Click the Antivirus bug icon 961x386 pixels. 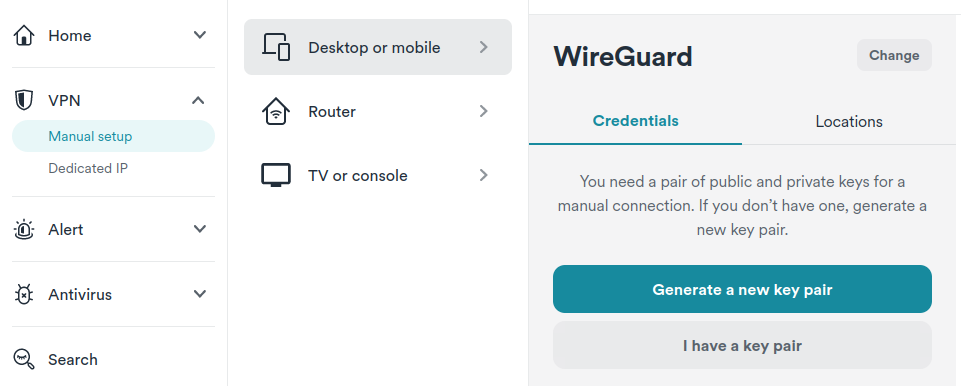tap(24, 295)
